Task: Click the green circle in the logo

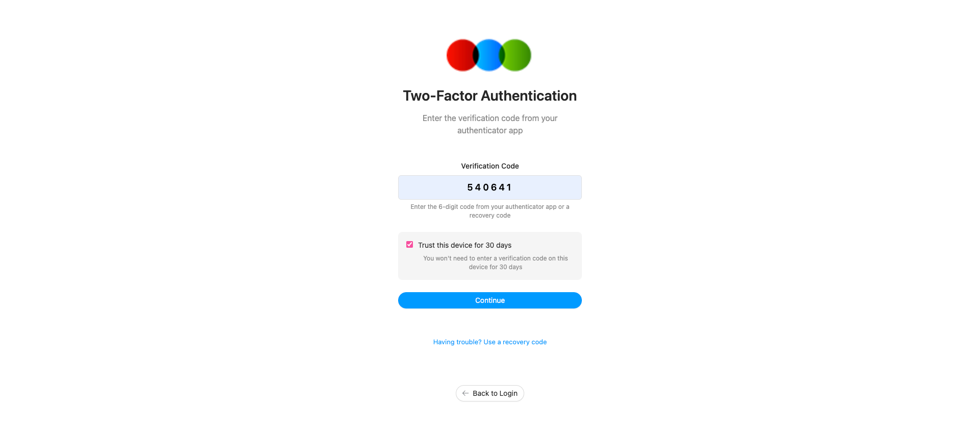Action: coord(517,55)
